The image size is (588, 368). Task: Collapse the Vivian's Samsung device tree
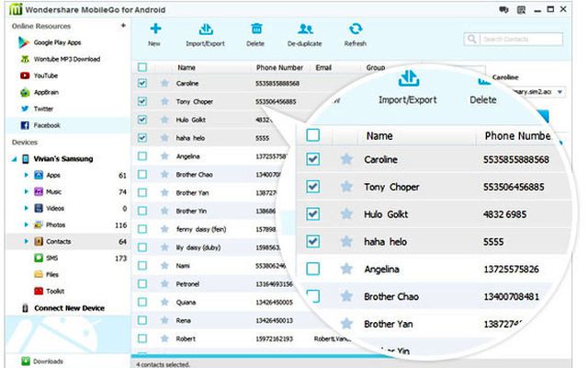tap(15, 159)
